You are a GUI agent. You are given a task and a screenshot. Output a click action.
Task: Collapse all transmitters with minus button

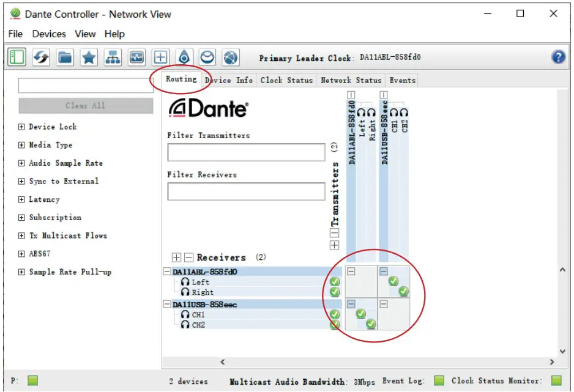(334, 232)
